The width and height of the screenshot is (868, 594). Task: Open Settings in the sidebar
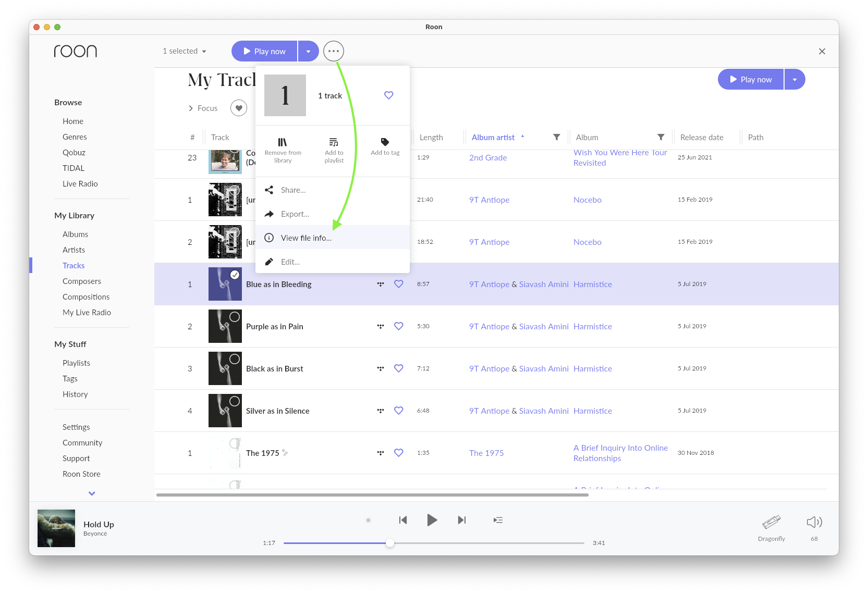tap(76, 427)
